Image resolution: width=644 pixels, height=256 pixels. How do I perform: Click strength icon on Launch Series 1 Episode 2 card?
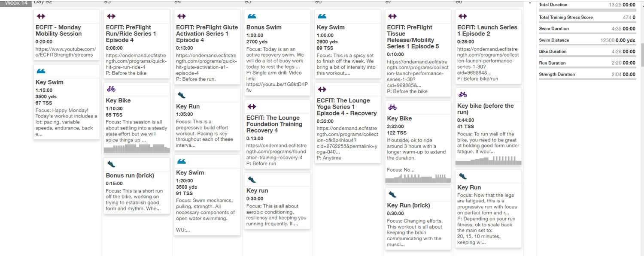click(463, 16)
